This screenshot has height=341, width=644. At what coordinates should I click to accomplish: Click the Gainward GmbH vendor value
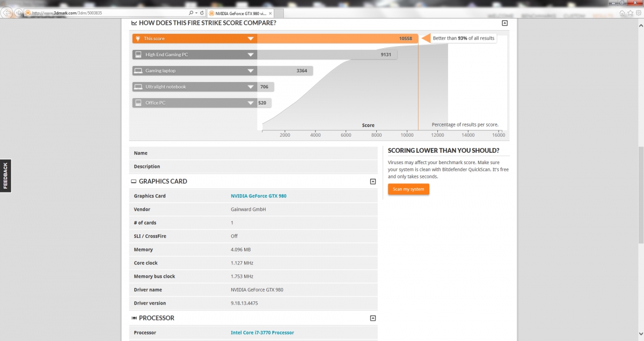248,210
